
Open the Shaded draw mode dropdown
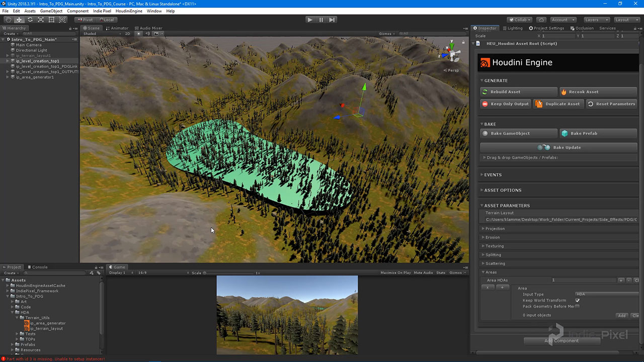(102, 34)
